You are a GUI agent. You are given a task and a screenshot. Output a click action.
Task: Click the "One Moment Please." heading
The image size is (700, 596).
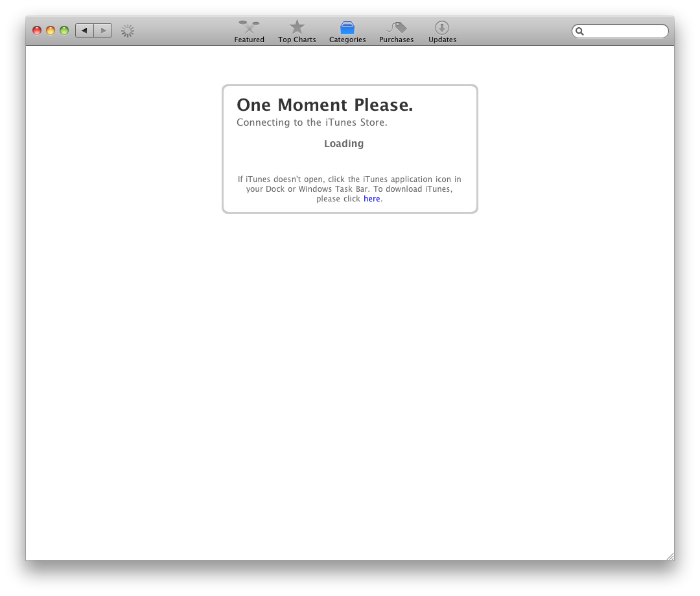click(325, 105)
